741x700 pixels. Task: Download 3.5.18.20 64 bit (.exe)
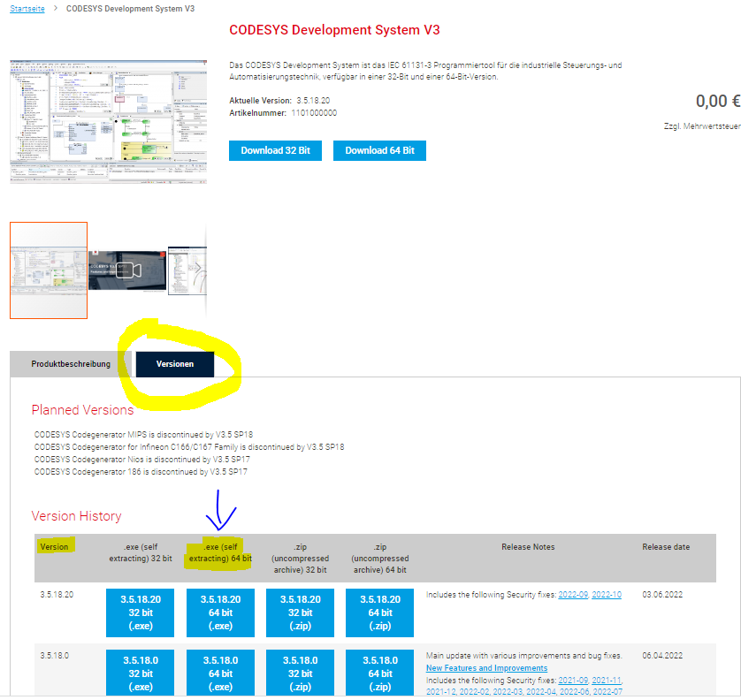pos(220,612)
